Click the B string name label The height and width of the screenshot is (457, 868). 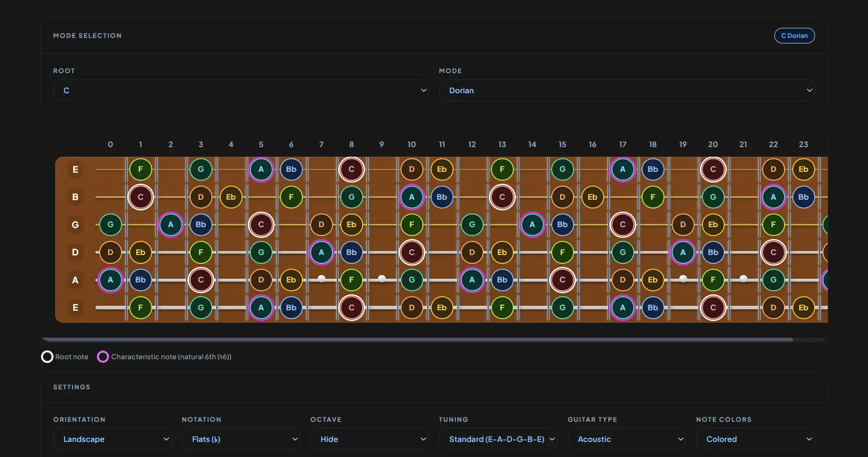point(75,197)
